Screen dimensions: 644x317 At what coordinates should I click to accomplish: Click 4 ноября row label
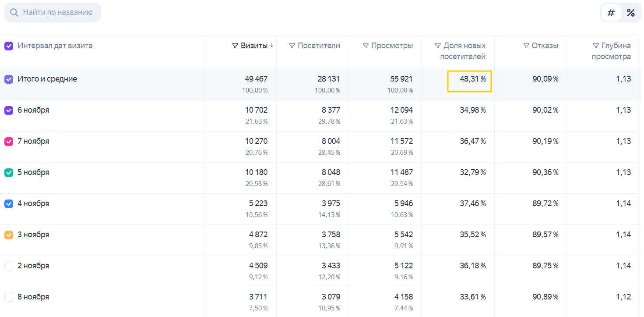[x=33, y=203]
